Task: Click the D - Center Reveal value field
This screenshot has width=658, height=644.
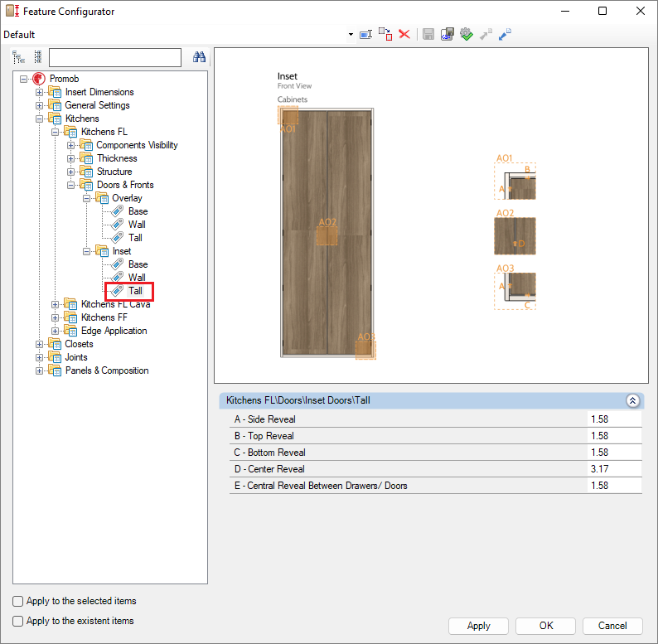Action: click(x=613, y=469)
